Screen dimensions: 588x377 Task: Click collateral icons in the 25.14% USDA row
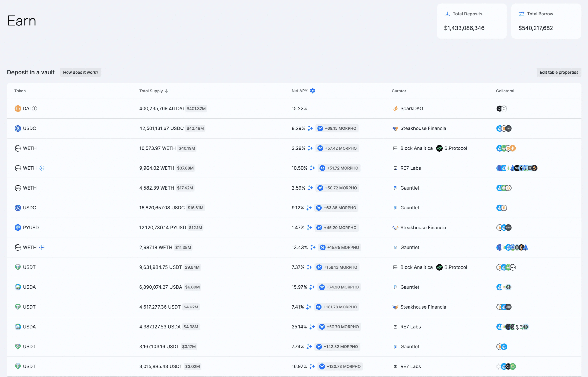click(512, 327)
